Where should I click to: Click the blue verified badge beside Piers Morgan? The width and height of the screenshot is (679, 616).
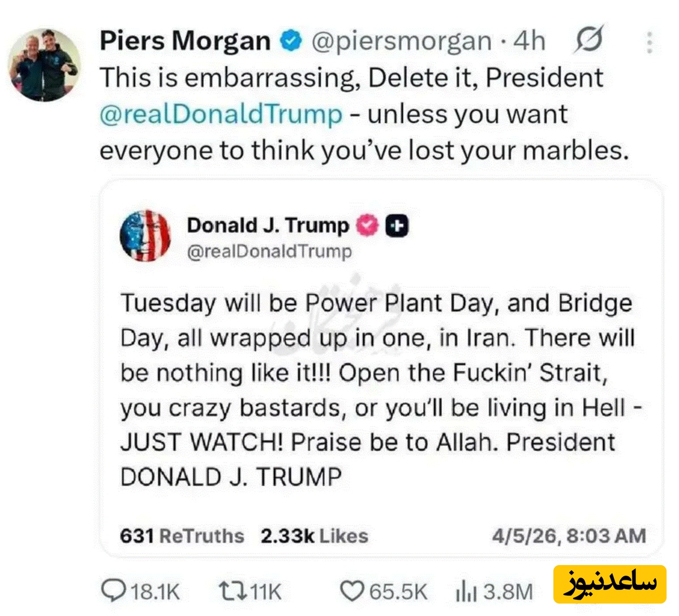291,41
